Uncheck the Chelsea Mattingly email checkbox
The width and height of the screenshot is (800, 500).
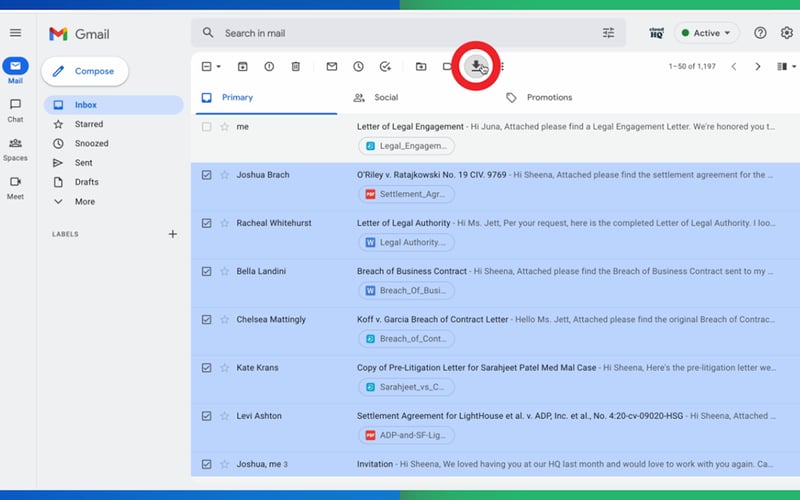click(x=206, y=319)
